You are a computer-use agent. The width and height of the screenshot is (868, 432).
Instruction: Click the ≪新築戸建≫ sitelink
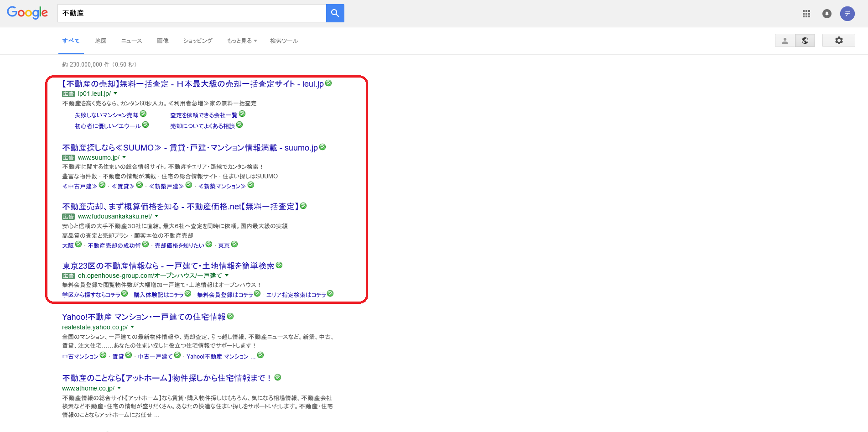[x=166, y=187]
